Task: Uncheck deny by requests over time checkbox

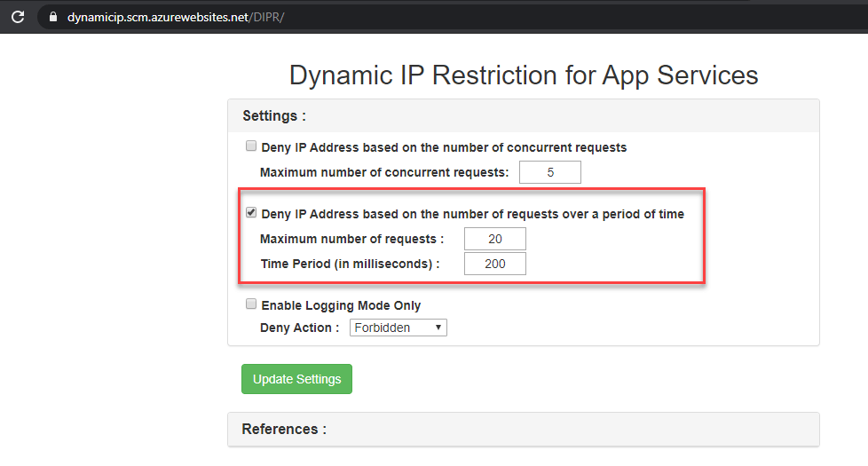Action: coord(251,213)
